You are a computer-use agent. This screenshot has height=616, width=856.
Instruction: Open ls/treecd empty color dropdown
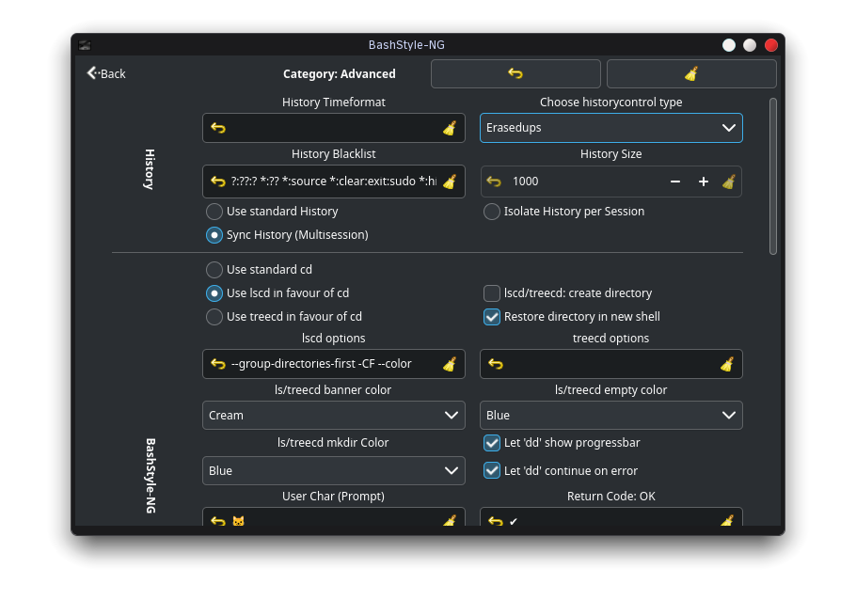[x=610, y=416]
